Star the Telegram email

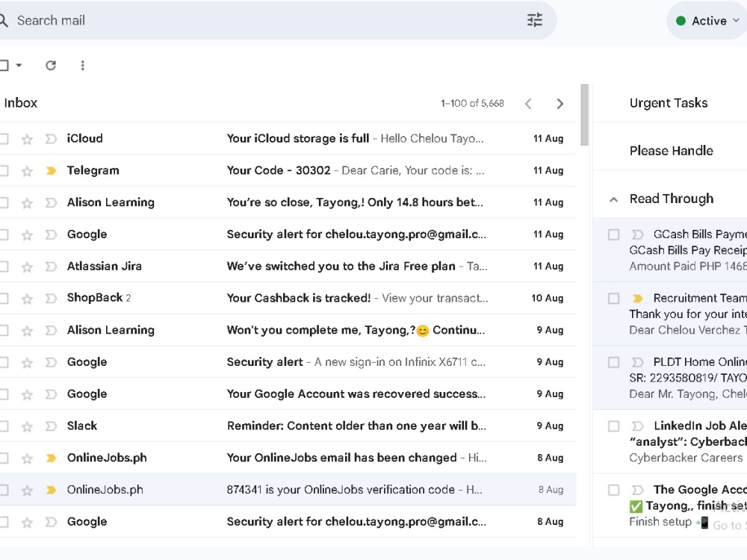click(x=27, y=171)
